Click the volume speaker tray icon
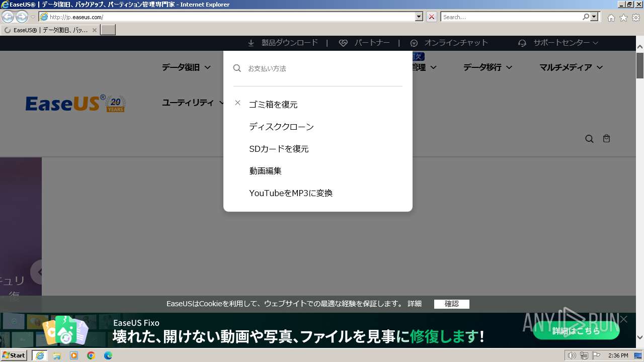Screen dimensions: 644x362 coord(572,356)
